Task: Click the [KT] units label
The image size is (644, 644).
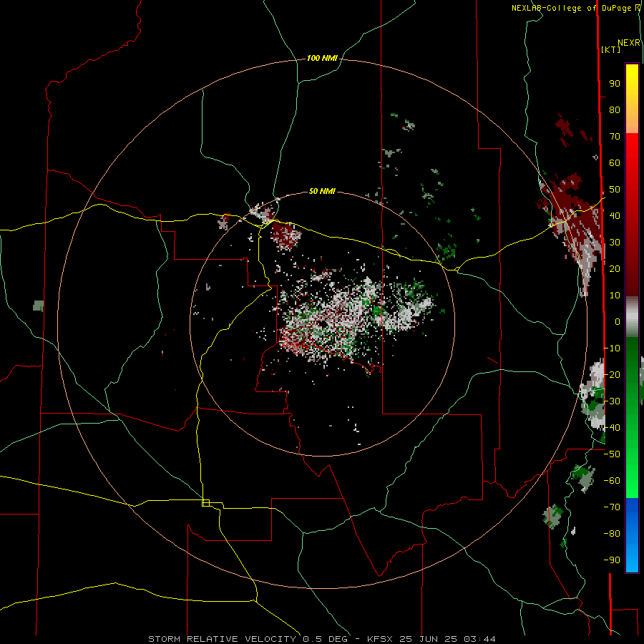Action: (x=610, y=49)
